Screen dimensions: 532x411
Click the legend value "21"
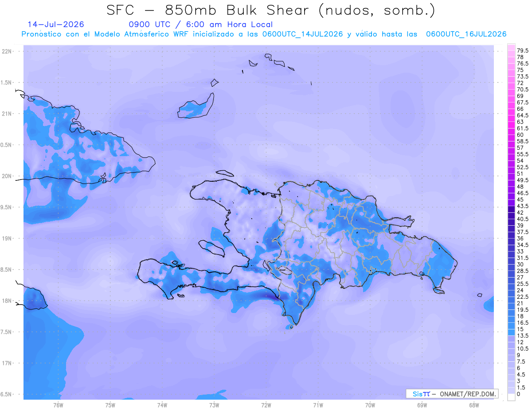pyautogui.click(x=520, y=303)
